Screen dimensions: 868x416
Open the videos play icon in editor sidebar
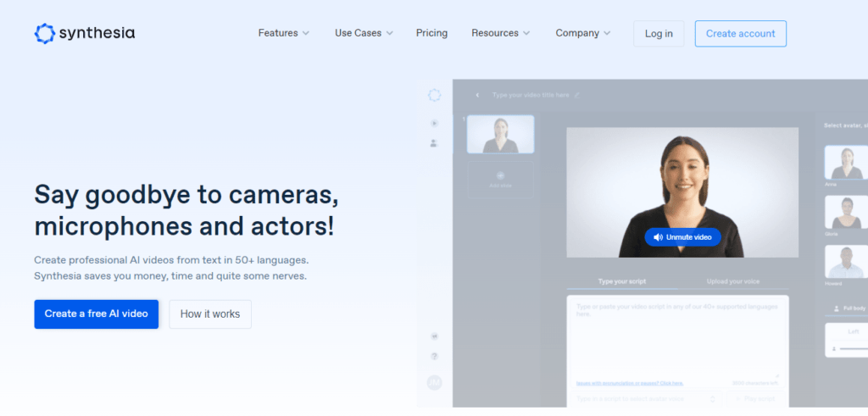tap(435, 124)
